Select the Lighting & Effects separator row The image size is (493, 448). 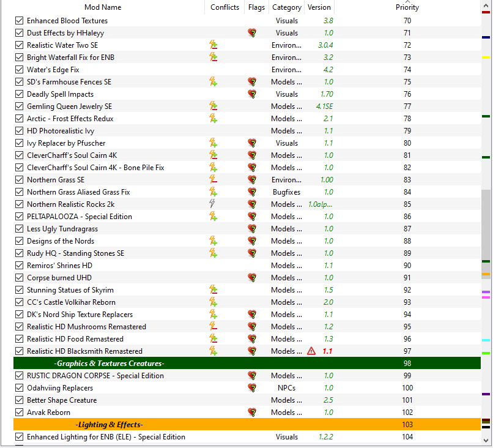(x=247, y=424)
